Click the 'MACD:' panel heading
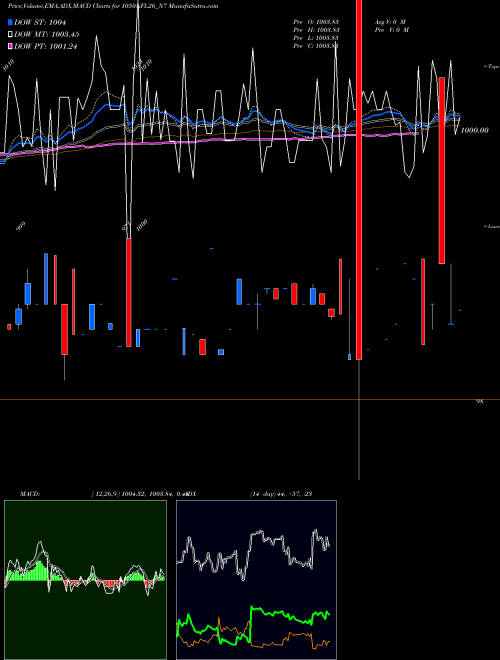The height and width of the screenshot is (660, 500). (30, 493)
